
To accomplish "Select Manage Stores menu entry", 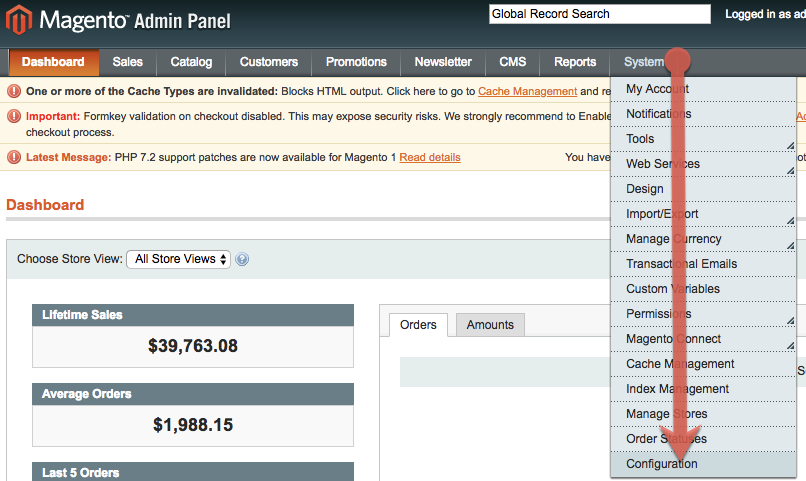I will coord(666,414).
